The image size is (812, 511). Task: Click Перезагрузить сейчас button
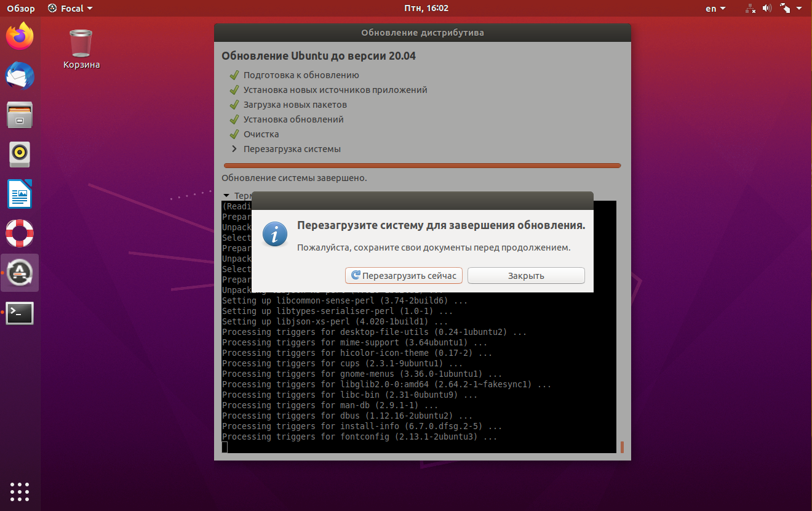pos(404,276)
